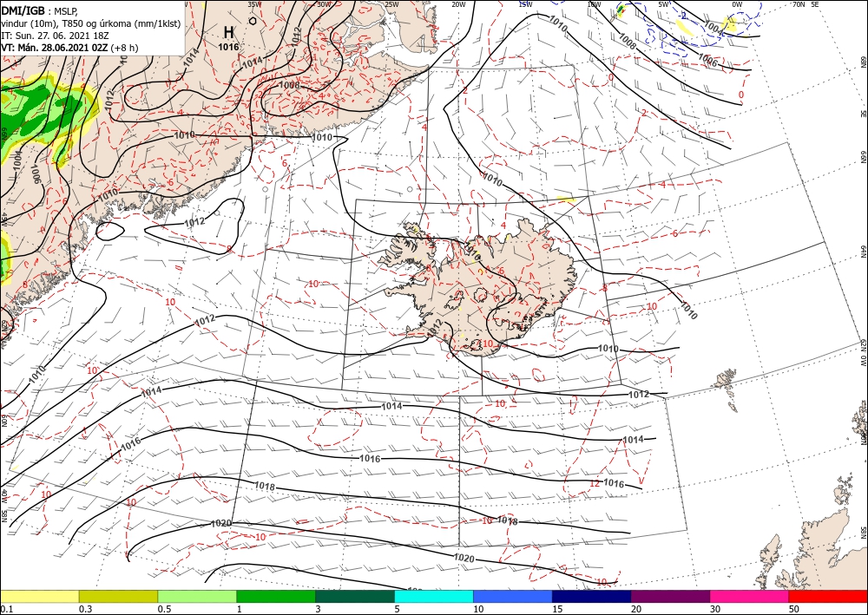This screenshot has height=615, width=868.
Task: Select the dark green 3–5 legend segment
Action: tap(355, 596)
